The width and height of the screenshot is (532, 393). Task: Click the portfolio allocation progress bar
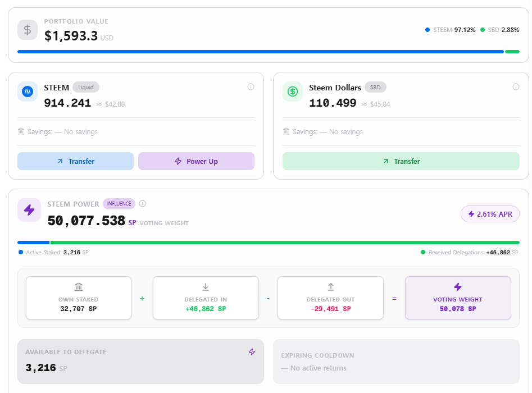click(x=269, y=52)
